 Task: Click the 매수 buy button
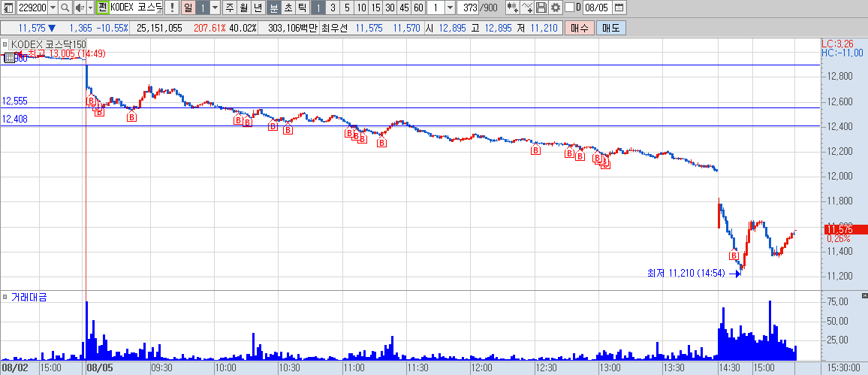[579, 29]
